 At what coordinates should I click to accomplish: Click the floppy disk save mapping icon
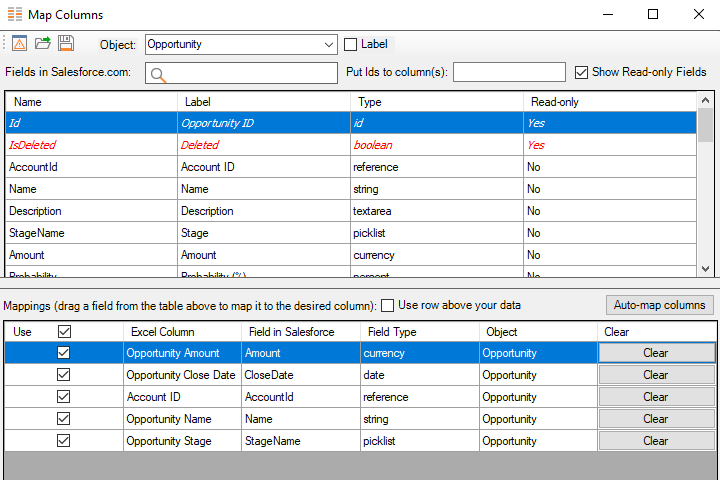point(66,44)
